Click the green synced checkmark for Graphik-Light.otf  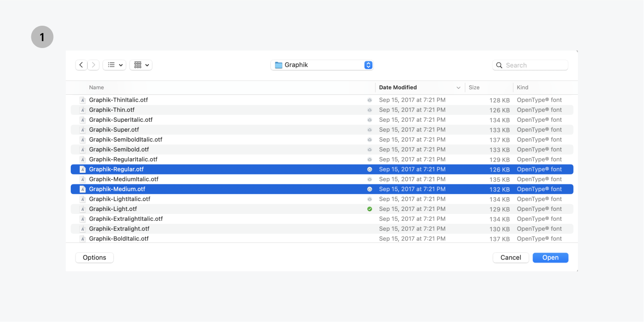pos(369,209)
